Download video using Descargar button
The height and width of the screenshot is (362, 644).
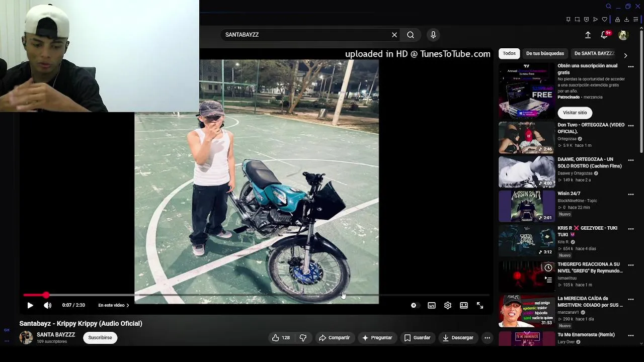(x=458, y=338)
